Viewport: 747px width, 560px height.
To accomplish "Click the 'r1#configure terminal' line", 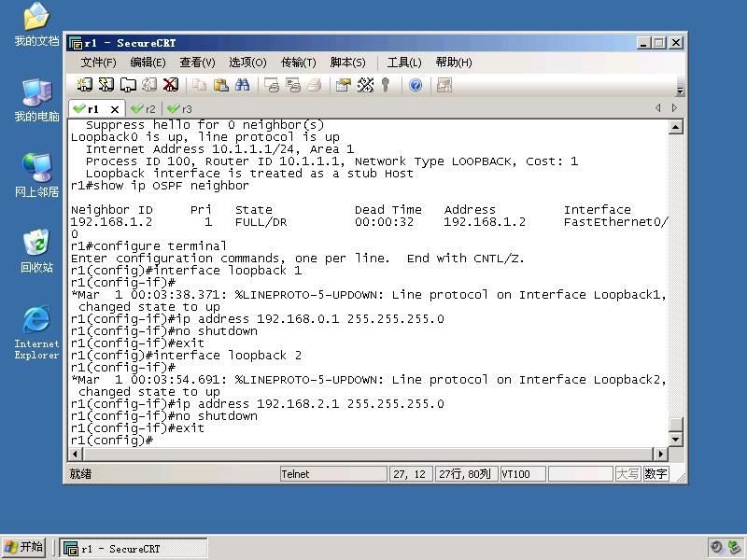I will 148,246.
